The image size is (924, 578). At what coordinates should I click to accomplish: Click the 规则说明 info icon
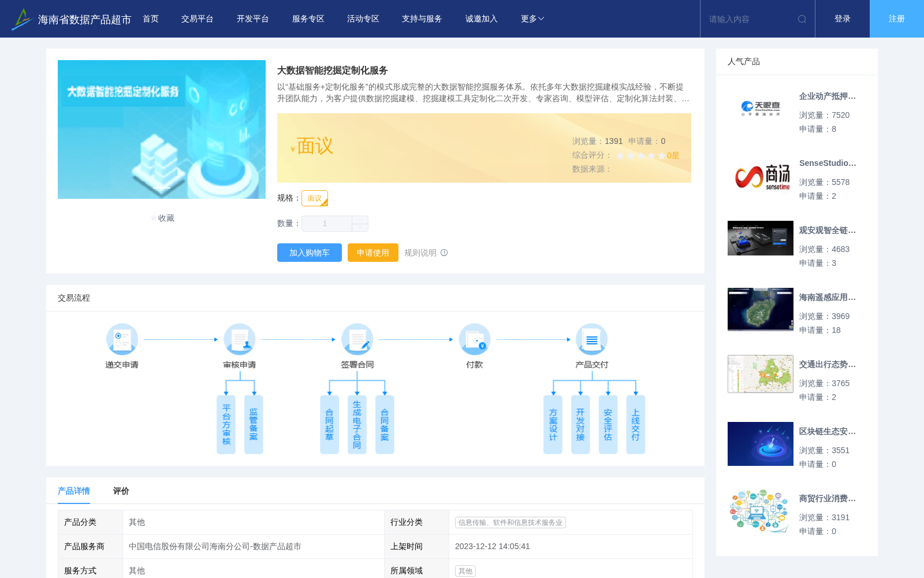(444, 253)
